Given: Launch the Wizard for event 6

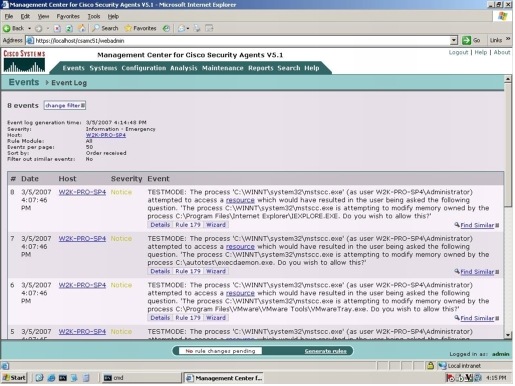Looking at the screenshot, I should tap(216, 318).
